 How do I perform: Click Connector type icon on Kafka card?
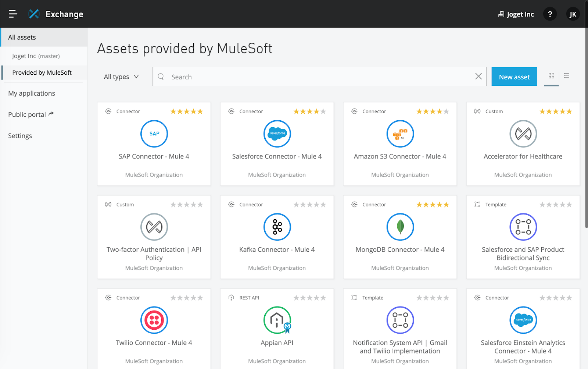[x=231, y=204]
